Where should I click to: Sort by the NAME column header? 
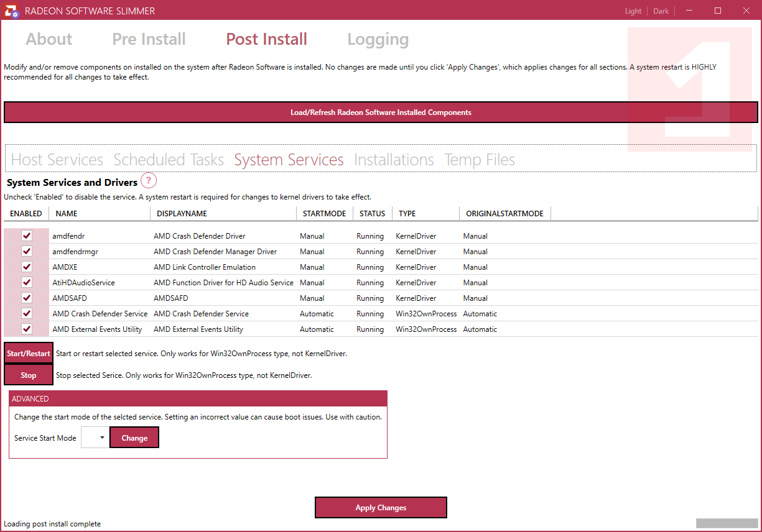coord(100,213)
